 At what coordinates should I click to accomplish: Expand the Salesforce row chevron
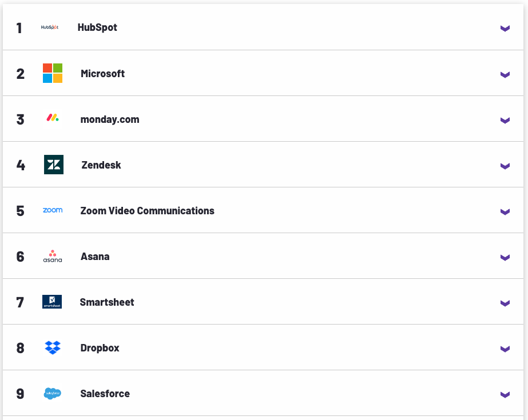click(505, 394)
